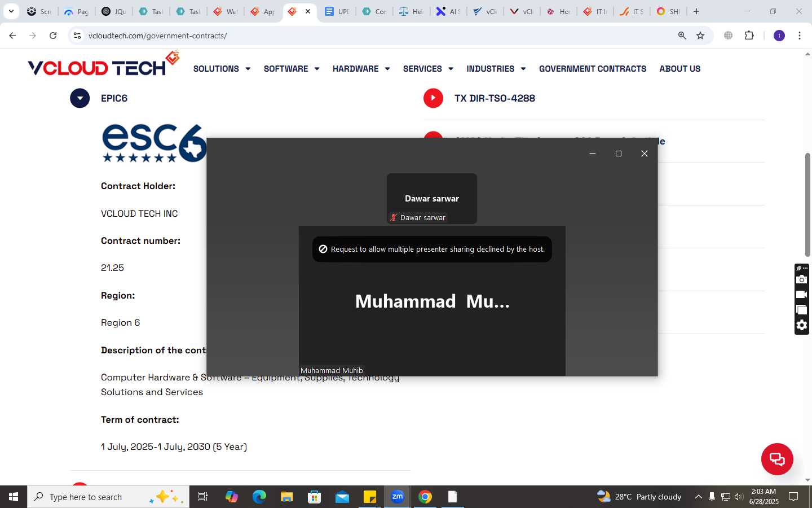This screenshot has height=508, width=812.
Task: Open the Mail app from the taskbar
Action: pyautogui.click(x=342, y=497)
